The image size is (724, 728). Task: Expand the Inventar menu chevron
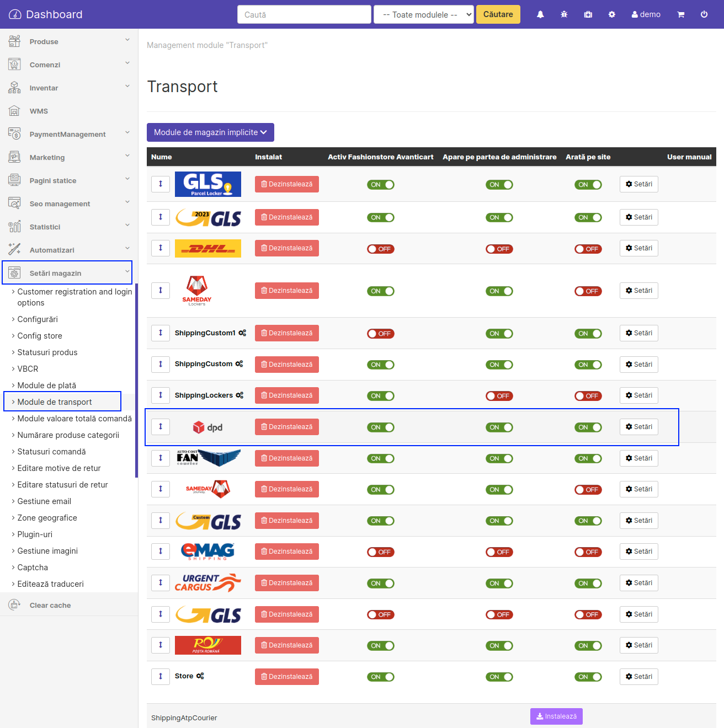pos(127,86)
